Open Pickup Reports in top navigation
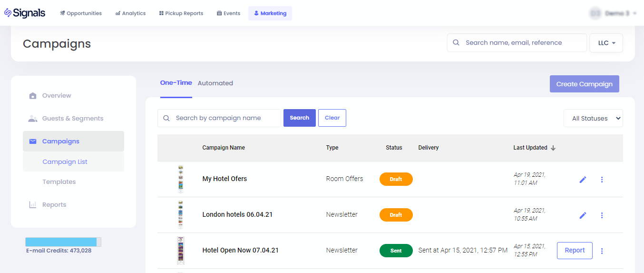This screenshot has width=644, height=273. click(181, 13)
